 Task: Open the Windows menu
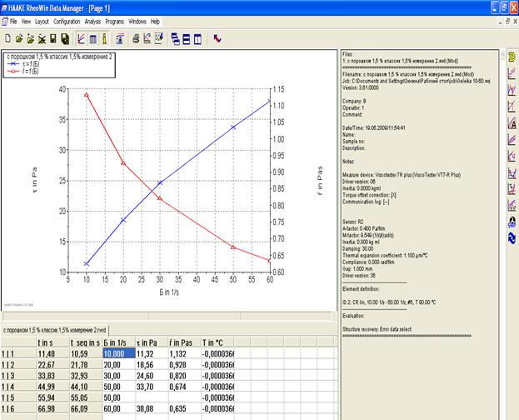[x=137, y=22]
